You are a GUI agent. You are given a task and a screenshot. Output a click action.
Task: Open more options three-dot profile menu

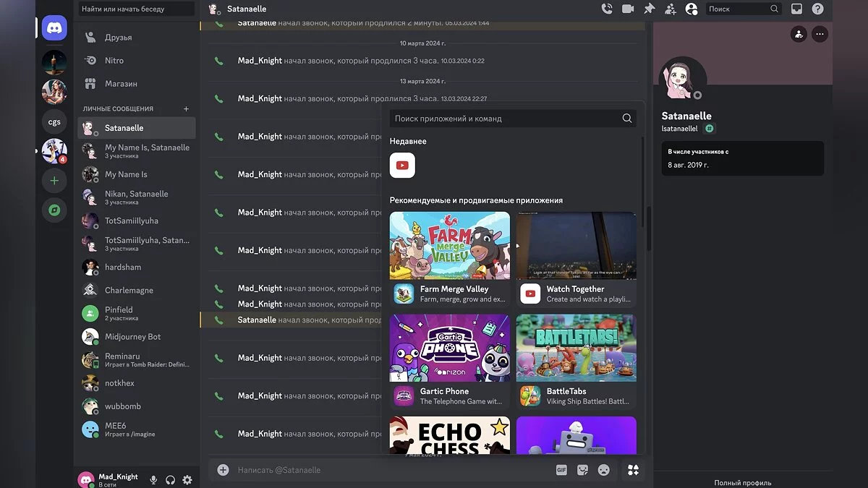coord(820,33)
